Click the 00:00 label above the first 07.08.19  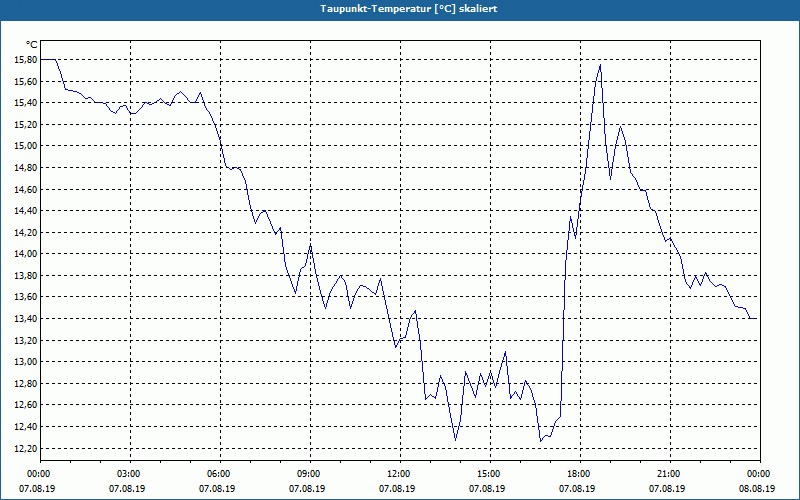tap(41, 474)
